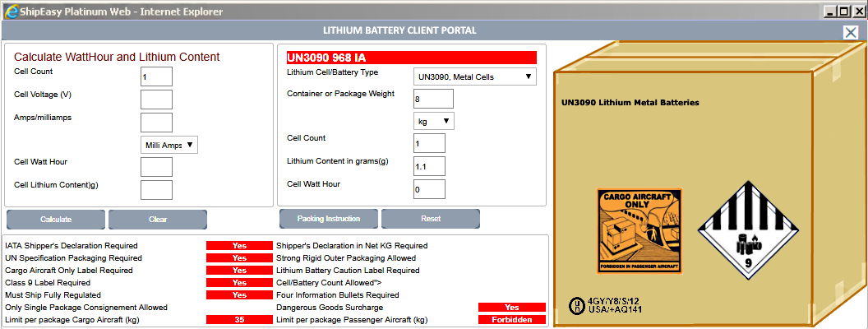Minimize the ShipEasy Platinum Web window
Viewport: 868px width, 329px height.
830,11
